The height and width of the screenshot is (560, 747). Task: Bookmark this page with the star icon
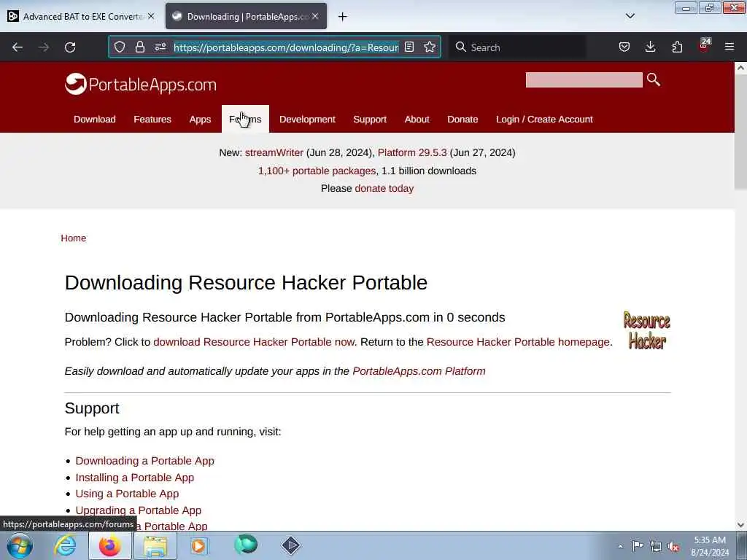(x=430, y=47)
